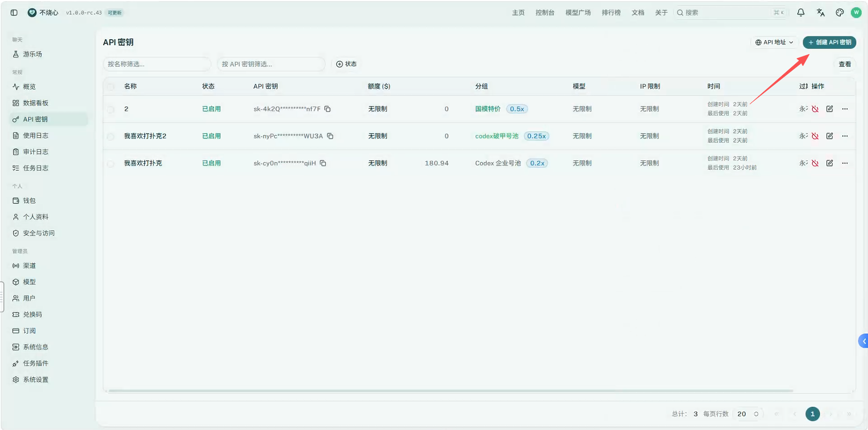Open 用户 in sidebar

(49, 298)
